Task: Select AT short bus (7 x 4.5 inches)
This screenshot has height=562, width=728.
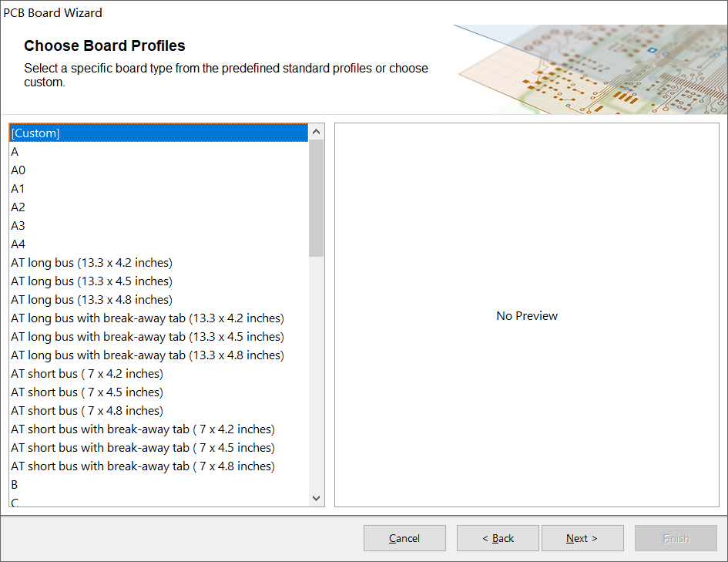Action: (x=159, y=392)
